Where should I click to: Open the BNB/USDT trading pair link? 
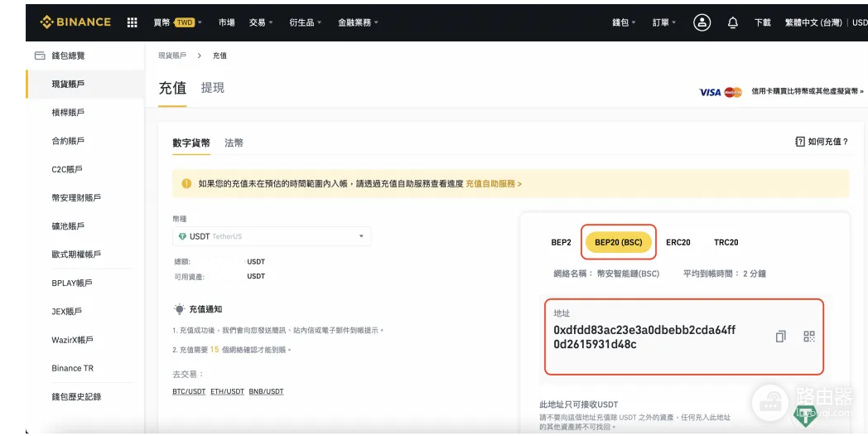pyautogui.click(x=266, y=391)
